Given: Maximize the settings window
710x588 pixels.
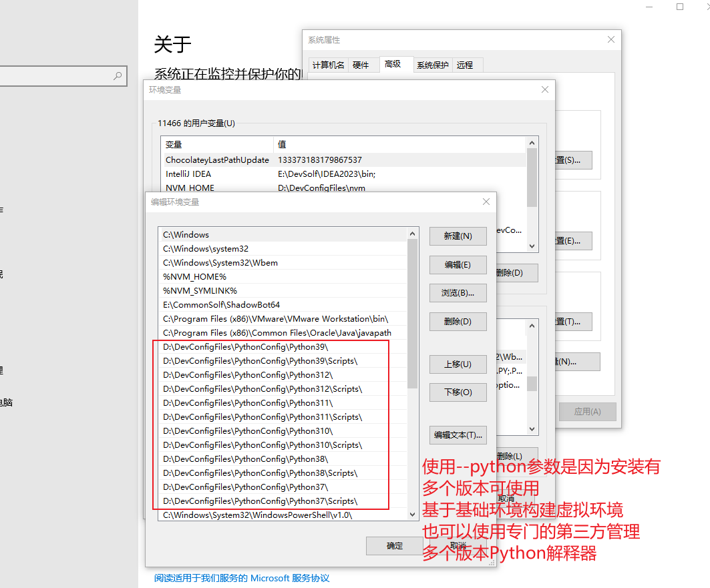Looking at the screenshot, I should click(680, 7).
